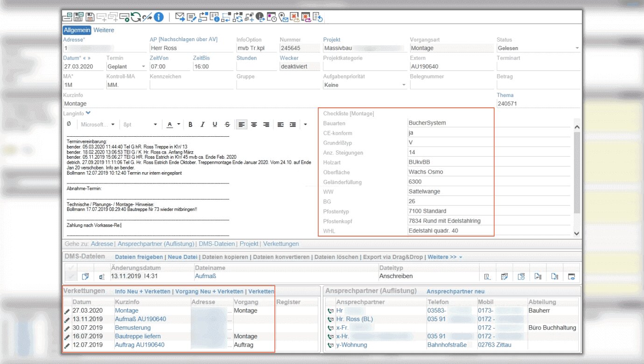This screenshot has width=644, height=364.
Task: Click the save disk icon in toolbar
Action: click(x=91, y=17)
